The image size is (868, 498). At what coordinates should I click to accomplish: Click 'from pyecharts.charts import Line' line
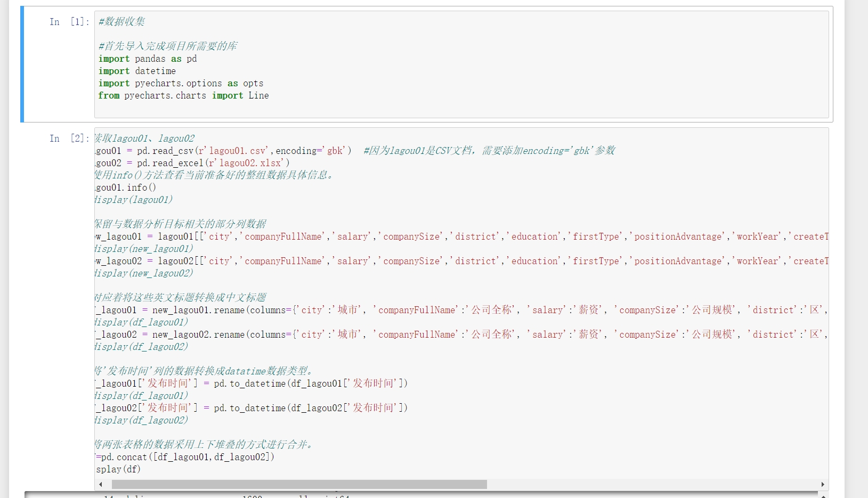[x=183, y=95]
